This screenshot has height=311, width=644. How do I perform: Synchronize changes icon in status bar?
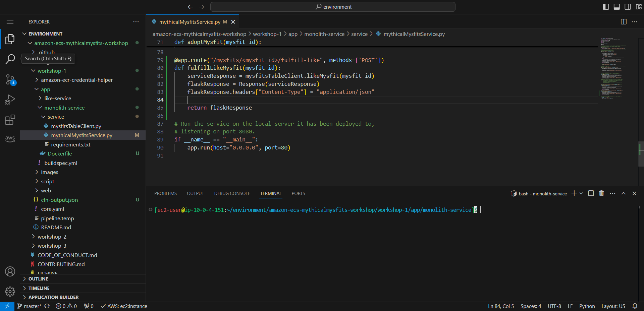(47, 306)
